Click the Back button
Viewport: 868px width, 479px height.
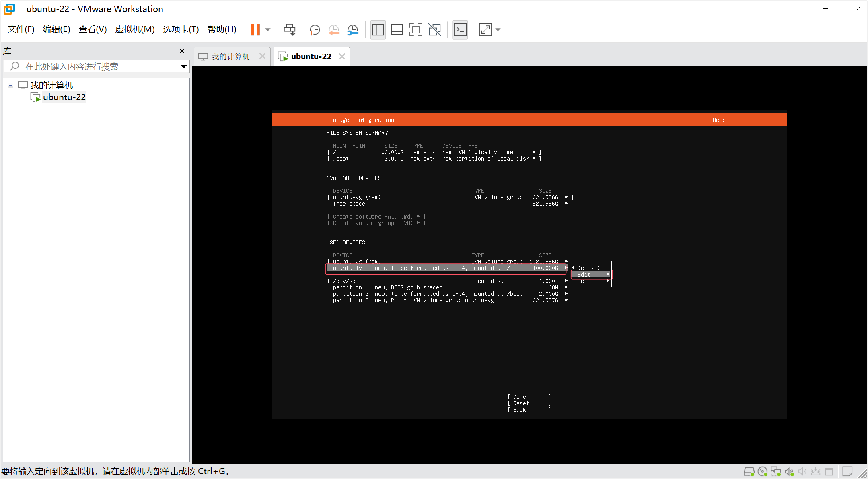[x=529, y=410]
